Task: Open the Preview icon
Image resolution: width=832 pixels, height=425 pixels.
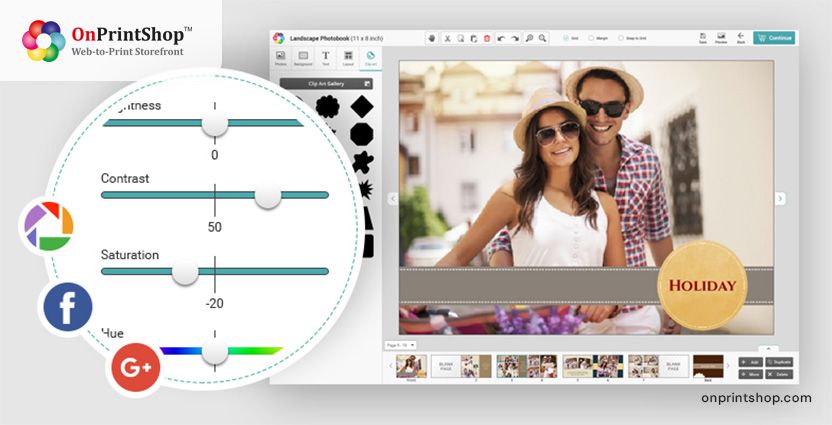Action: coord(720,37)
